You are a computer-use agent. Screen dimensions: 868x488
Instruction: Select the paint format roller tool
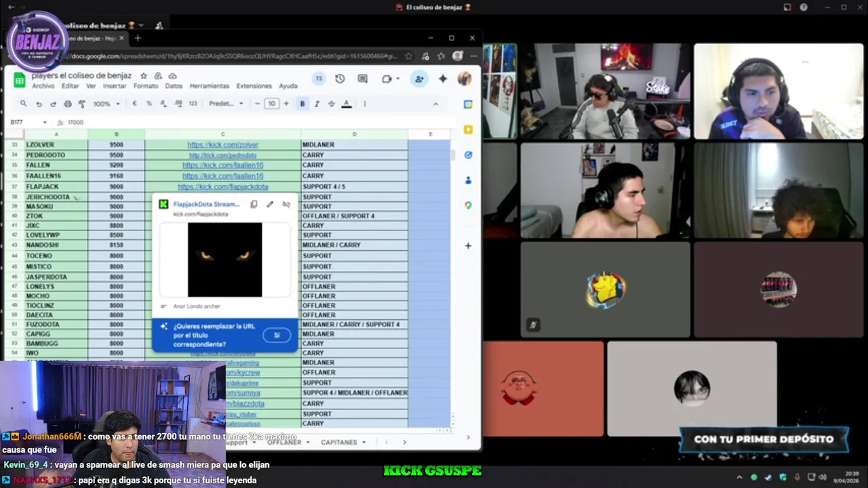[x=82, y=104]
